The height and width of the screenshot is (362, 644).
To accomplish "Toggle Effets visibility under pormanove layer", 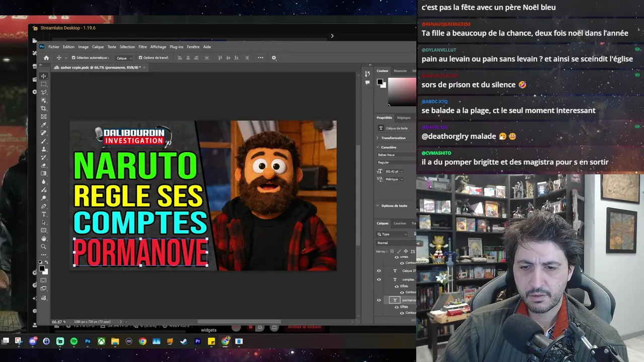I will 396,307.
